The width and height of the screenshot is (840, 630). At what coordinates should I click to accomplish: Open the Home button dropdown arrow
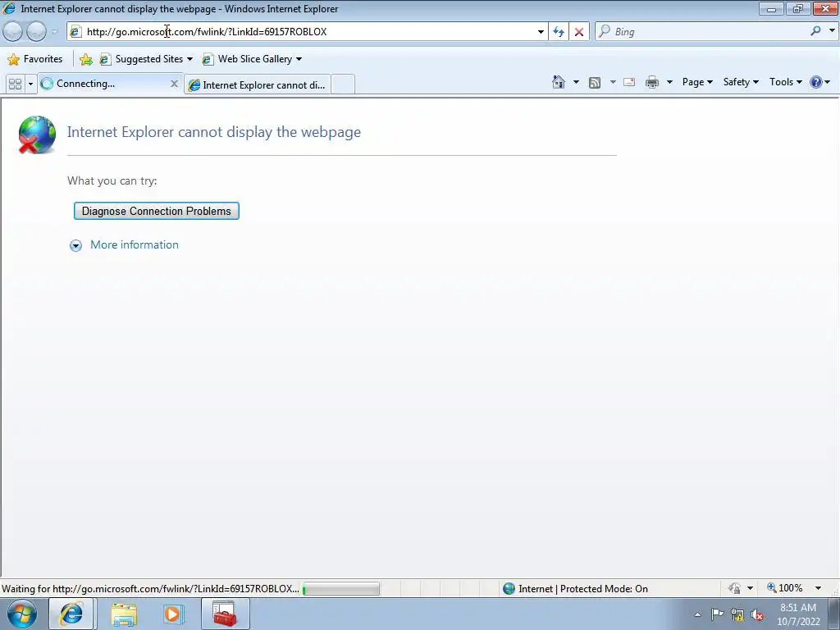pyautogui.click(x=576, y=82)
